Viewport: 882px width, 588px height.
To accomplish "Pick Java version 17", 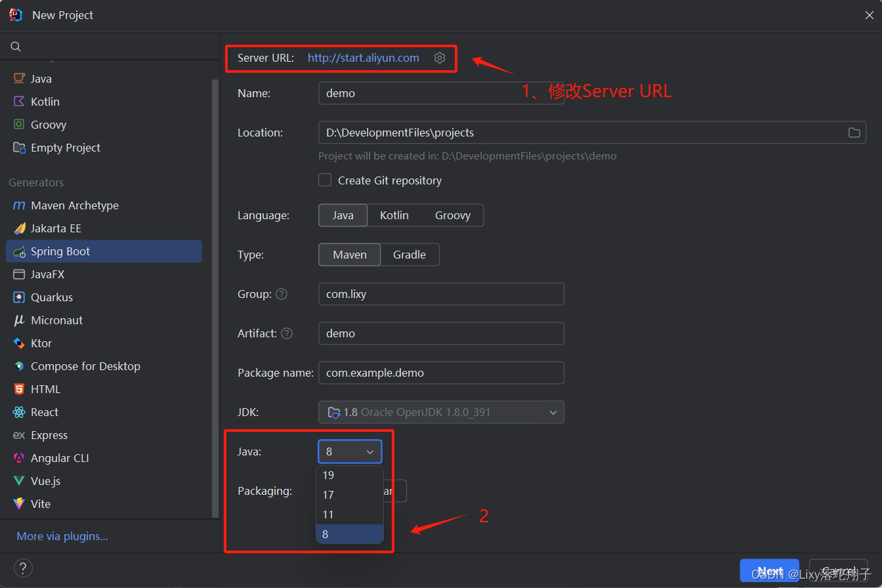I will (350, 495).
